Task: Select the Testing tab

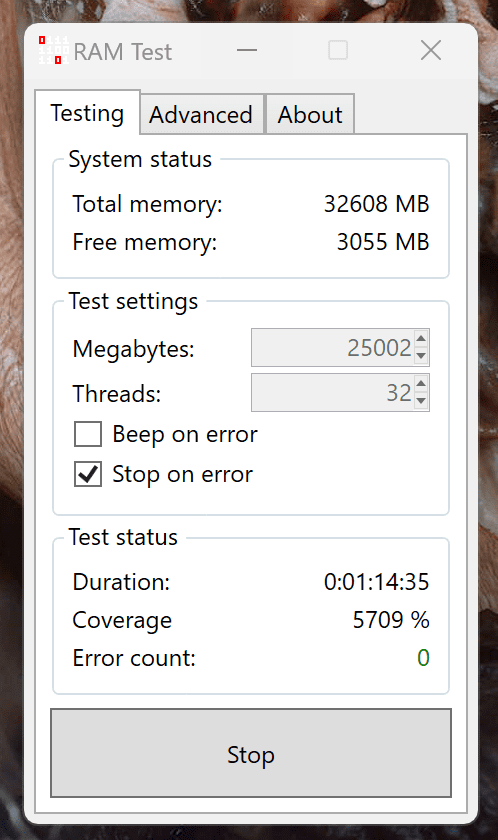Action: click(x=87, y=113)
